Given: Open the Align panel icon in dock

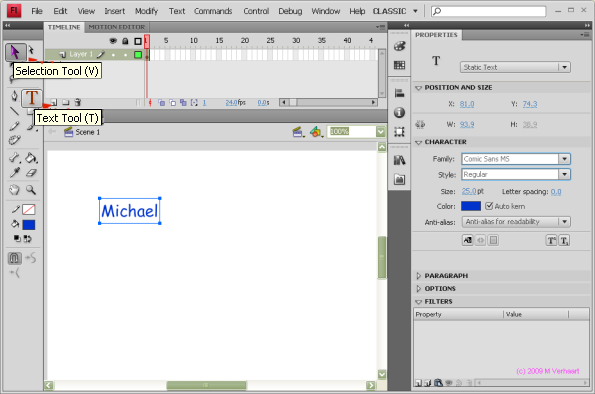Looking at the screenshot, I should click(x=399, y=93).
